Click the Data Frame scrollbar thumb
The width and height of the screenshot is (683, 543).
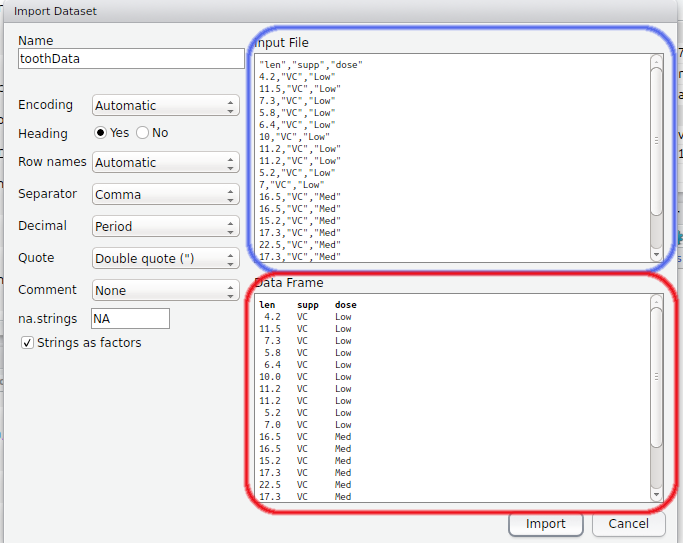pos(656,377)
